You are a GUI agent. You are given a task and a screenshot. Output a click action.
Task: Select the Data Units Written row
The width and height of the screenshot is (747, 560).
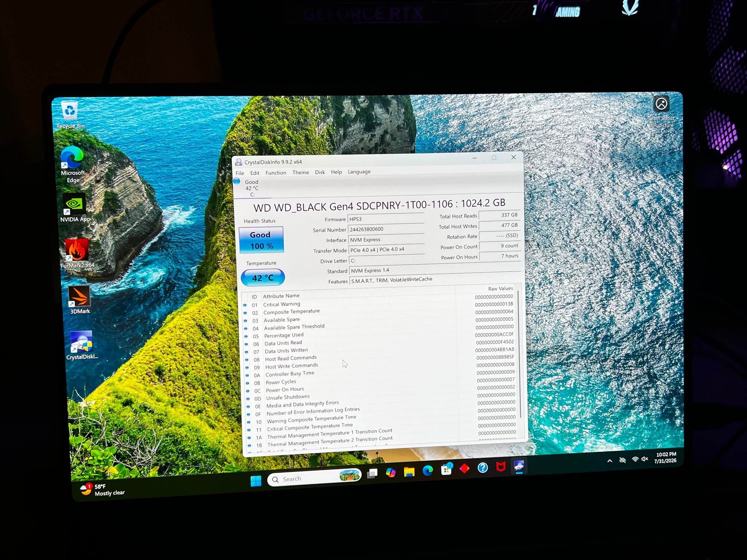tap(380, 346)
